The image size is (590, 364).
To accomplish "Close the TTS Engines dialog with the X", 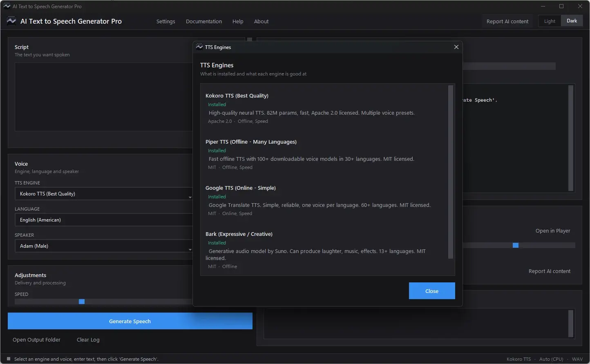I will [x=456, y=47].
